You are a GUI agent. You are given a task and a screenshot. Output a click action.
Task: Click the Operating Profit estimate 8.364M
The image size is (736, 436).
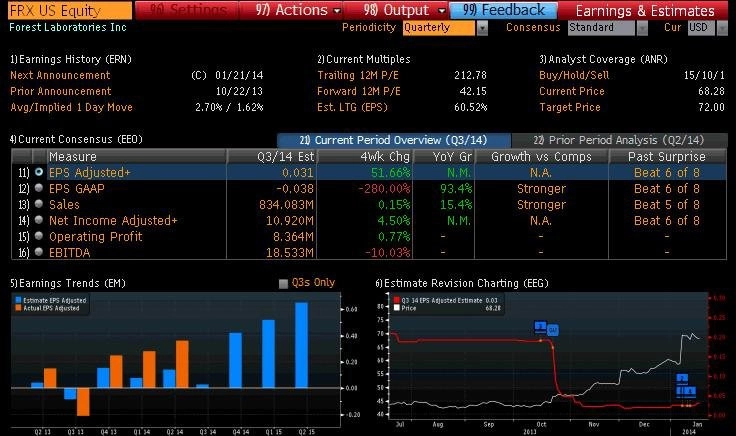293,237
